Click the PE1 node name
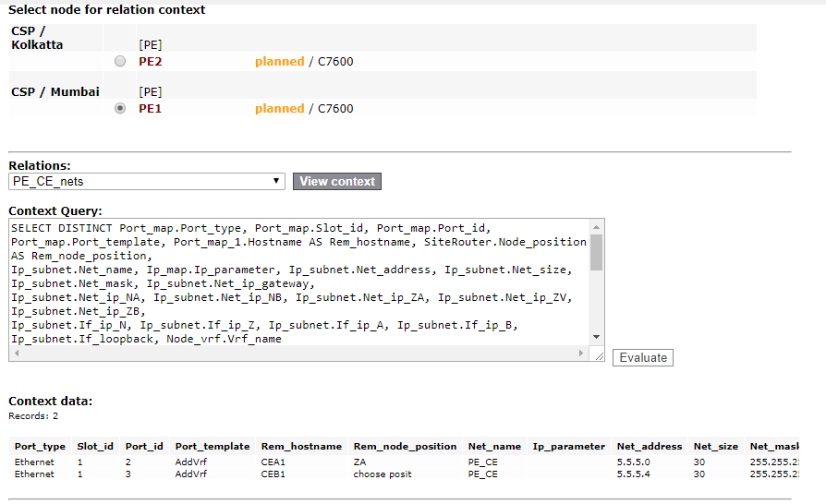The width and height of the screenshot is (826, 504). (150, 108)
